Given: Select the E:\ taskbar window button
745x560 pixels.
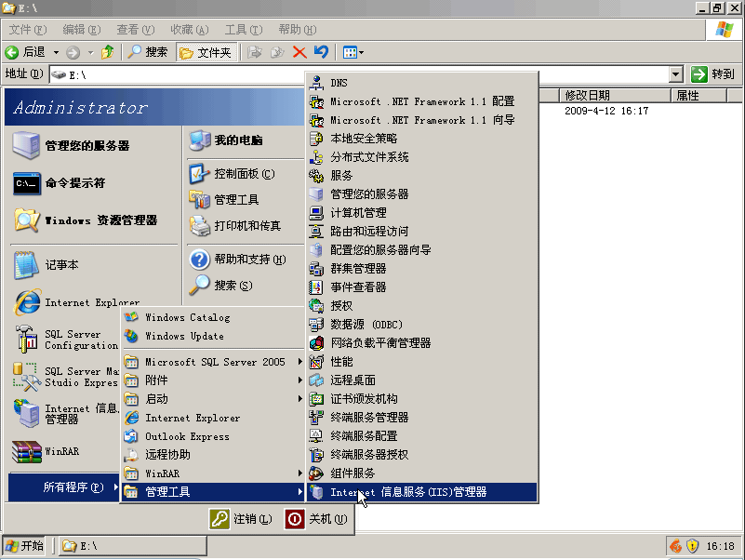Looking at the screenshot, I should coord(133,546).
